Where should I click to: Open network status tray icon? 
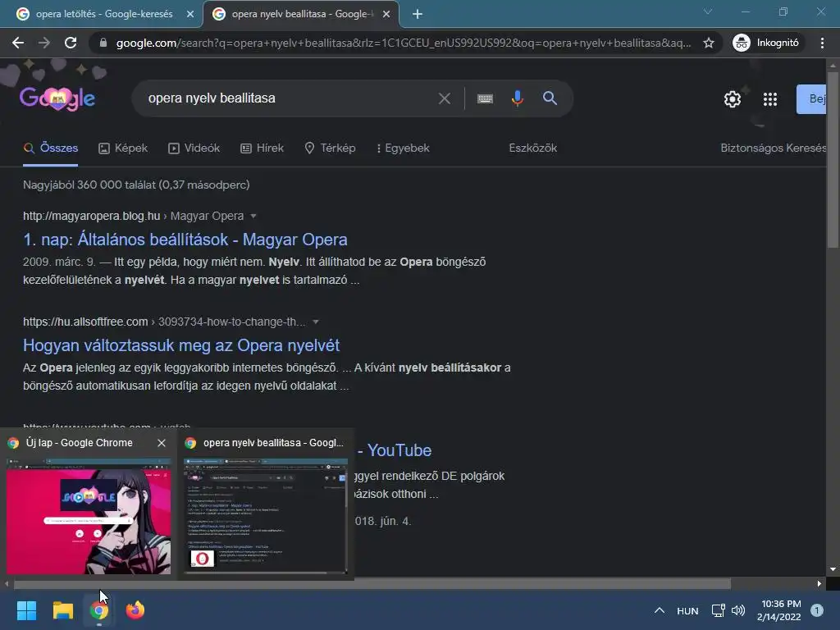coord(718,610)
